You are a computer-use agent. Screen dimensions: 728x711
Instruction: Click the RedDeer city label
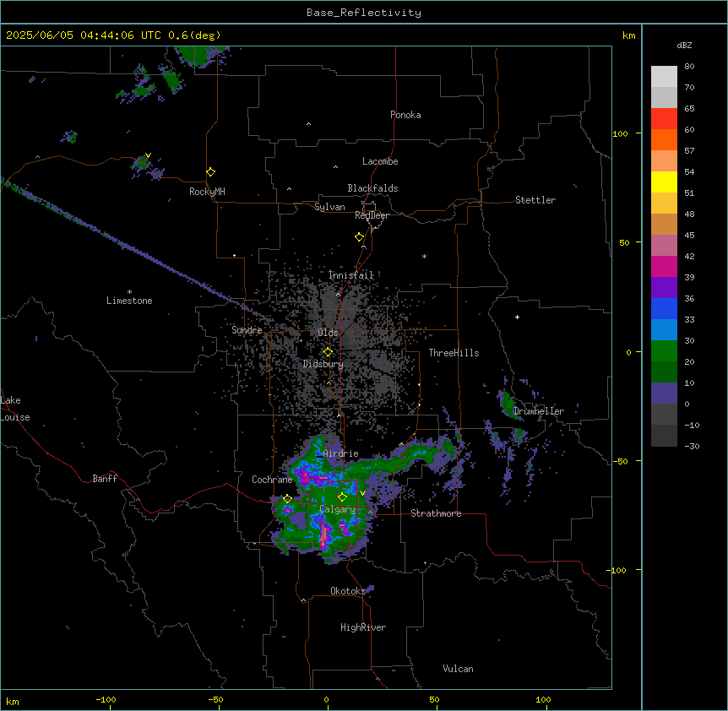point(372,215)
